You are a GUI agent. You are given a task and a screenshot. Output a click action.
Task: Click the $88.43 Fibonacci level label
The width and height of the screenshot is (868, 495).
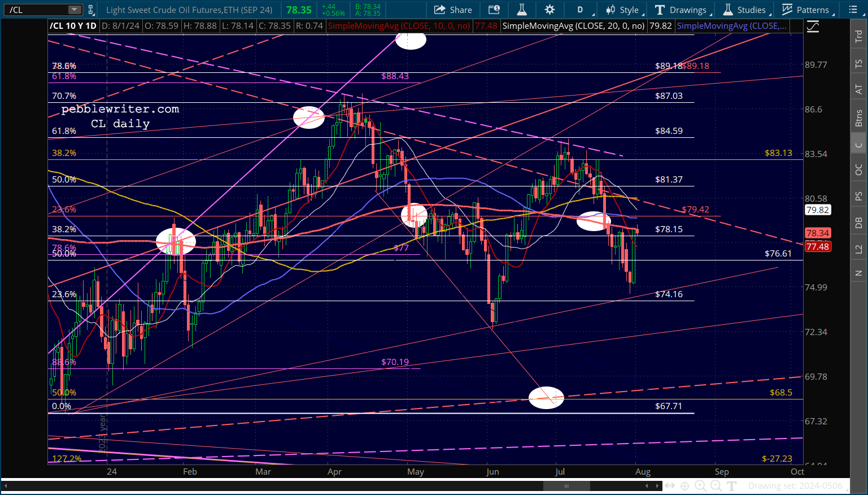tap(395, 76)
